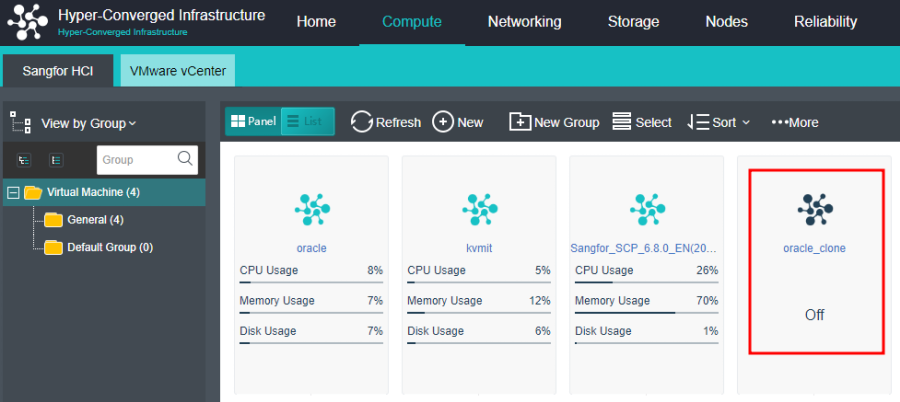This screenshot has height=402, width=900.
Task: Click oracle CPU Usage 8% value
Action: [375, 270]
